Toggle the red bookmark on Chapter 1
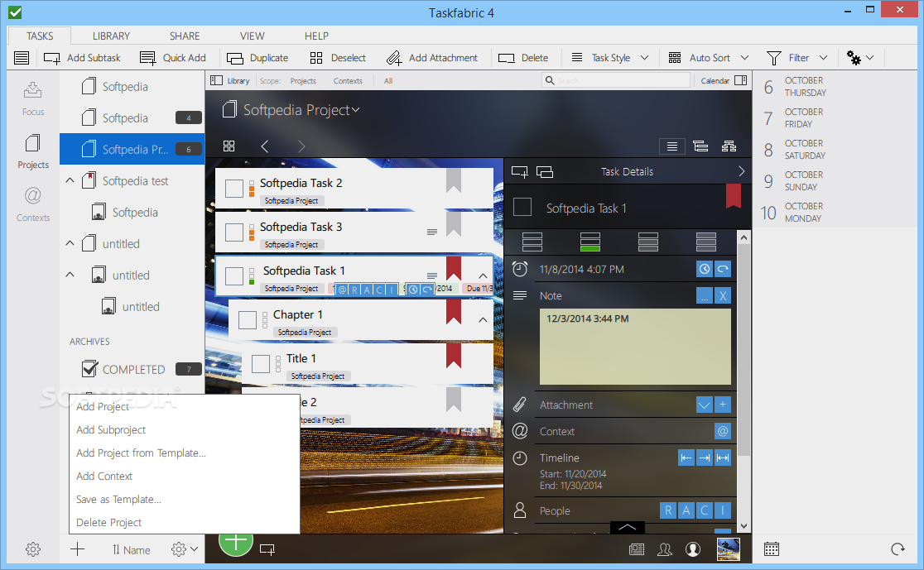Viewport: 924px width, 570px height. click(454, 313)
